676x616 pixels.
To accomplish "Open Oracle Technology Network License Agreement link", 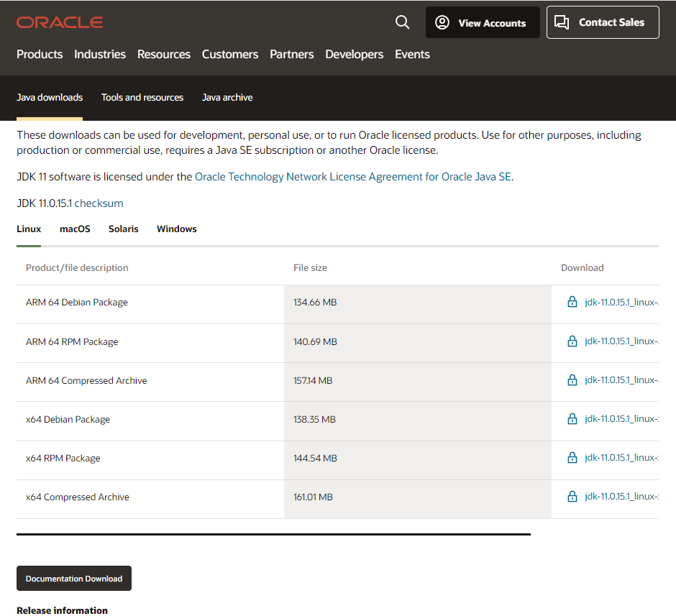I will [x=353, y=177].
